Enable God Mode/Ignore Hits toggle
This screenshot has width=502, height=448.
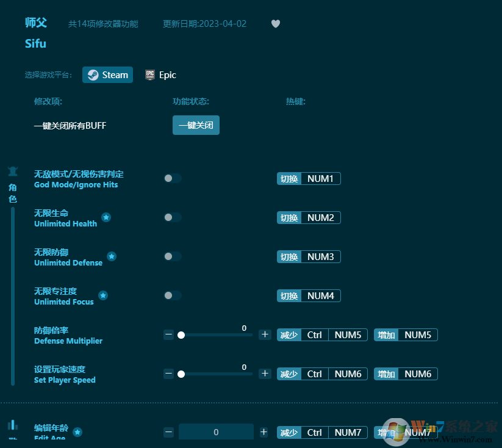tap(173, 178)
